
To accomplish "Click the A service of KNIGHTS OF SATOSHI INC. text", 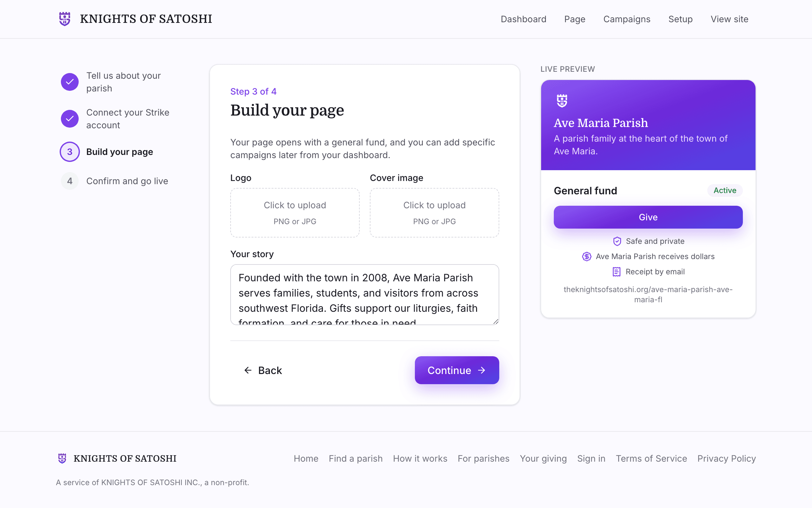I will pyautogui.click(x=152, y=483).
